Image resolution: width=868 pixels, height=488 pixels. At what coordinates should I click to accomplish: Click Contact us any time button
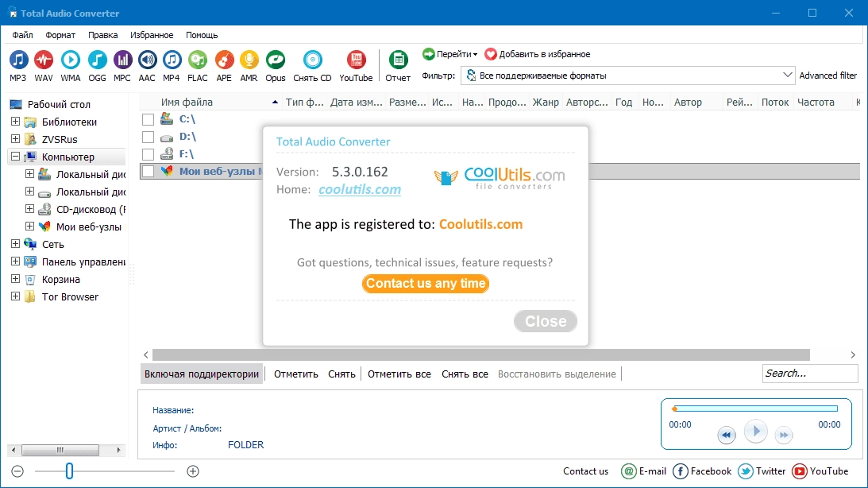pos(426,284)
